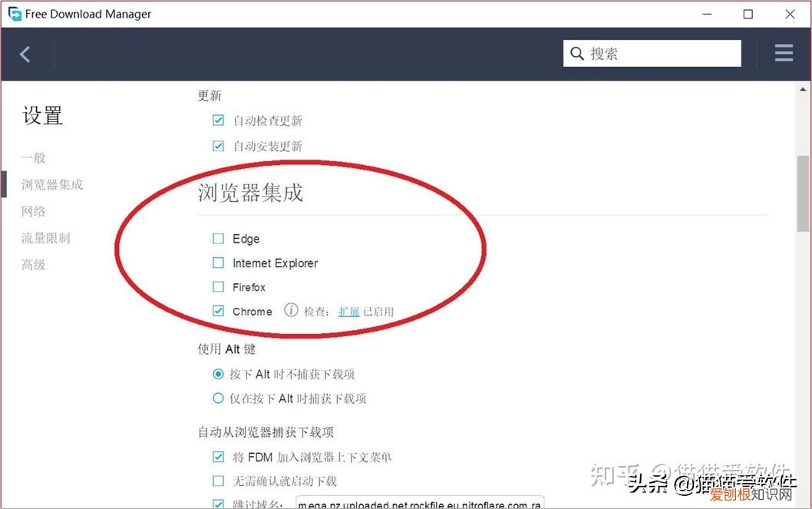Image resolution: width=812 pixels, height=509 pixels.
Task: Click the back navigation arrow
Action: pyautogui.click(x=24, y=54)
